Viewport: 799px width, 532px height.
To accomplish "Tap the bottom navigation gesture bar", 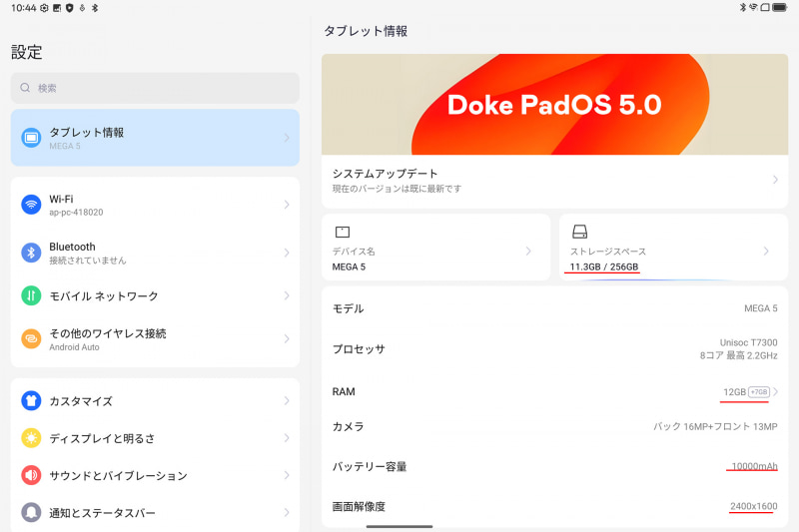I will (399, 526).
